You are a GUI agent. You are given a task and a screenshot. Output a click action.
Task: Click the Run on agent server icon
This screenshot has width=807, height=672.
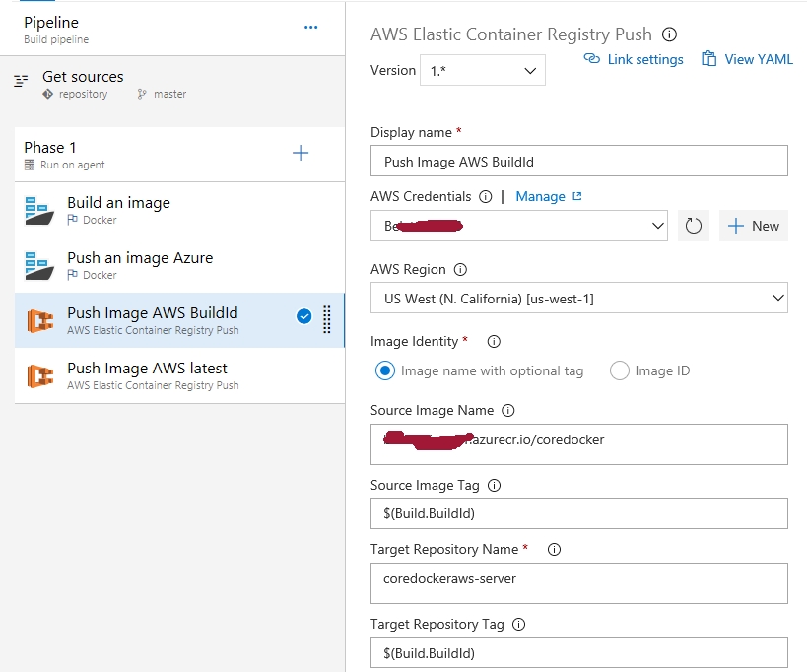pos(30,165)
